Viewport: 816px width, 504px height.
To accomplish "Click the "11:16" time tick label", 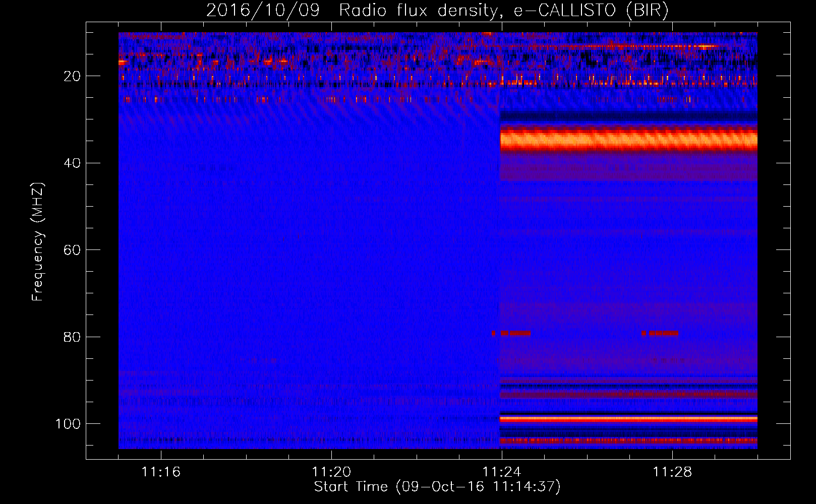I will pos(161,472).
